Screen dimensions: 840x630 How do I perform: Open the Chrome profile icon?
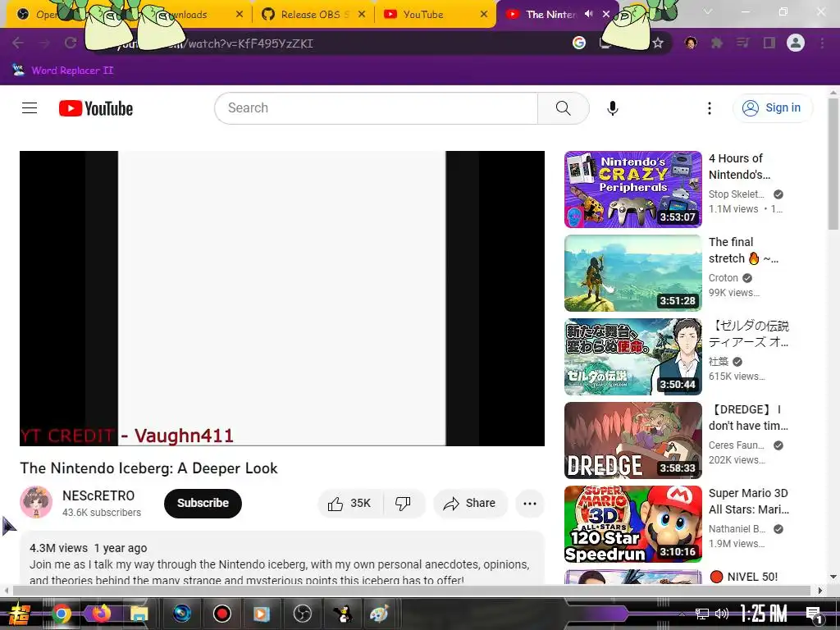click(x=796, y=43)
